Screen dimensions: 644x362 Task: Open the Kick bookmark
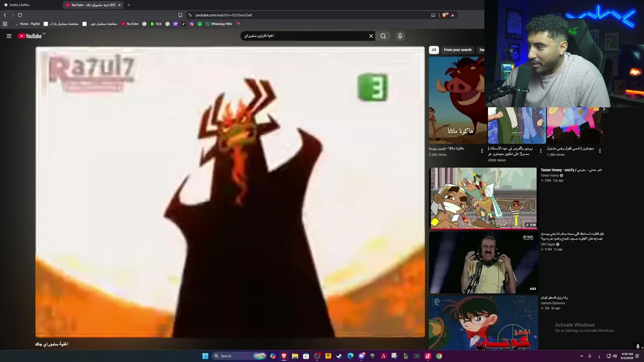tap(156, 24)
